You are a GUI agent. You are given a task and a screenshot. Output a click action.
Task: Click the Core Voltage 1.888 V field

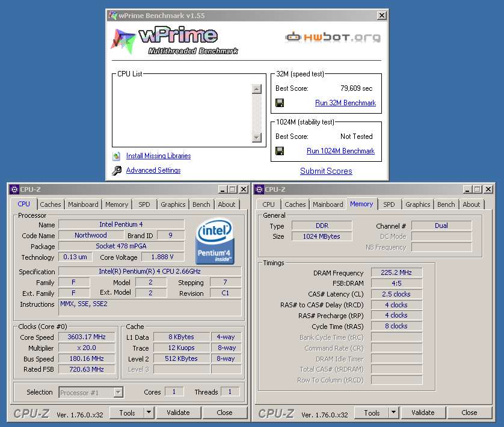[162, 257]
